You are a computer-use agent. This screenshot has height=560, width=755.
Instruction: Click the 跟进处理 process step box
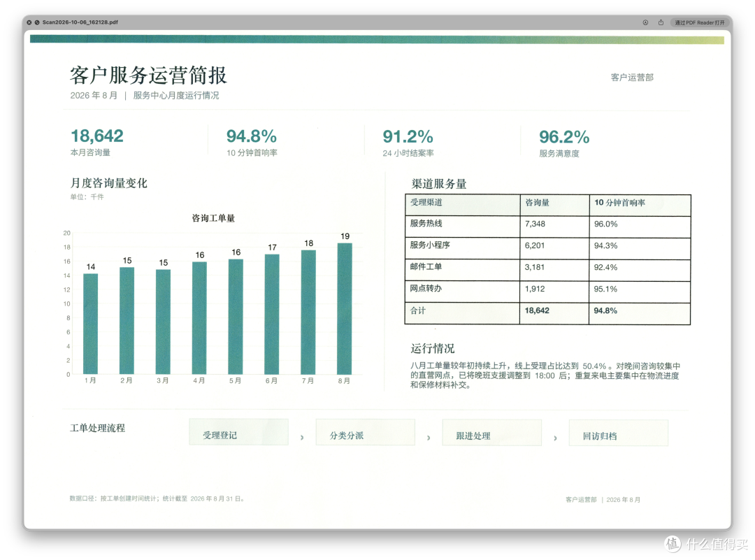(x=492, y=432)
